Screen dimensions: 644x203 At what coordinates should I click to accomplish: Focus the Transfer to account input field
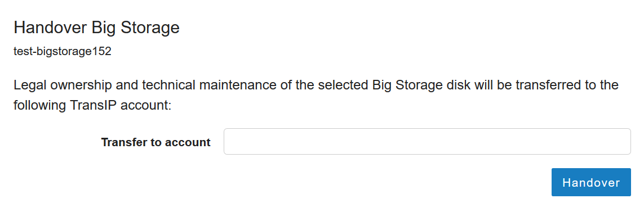(x=427, y=142)
